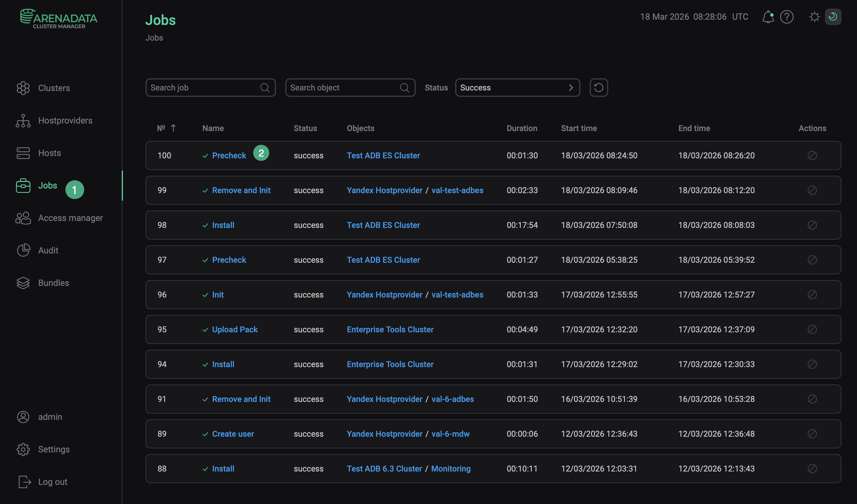Click the cancel icon for job 95
Image resolution: width=857 pixels, height=504 pixels.
tap(812, 329)
